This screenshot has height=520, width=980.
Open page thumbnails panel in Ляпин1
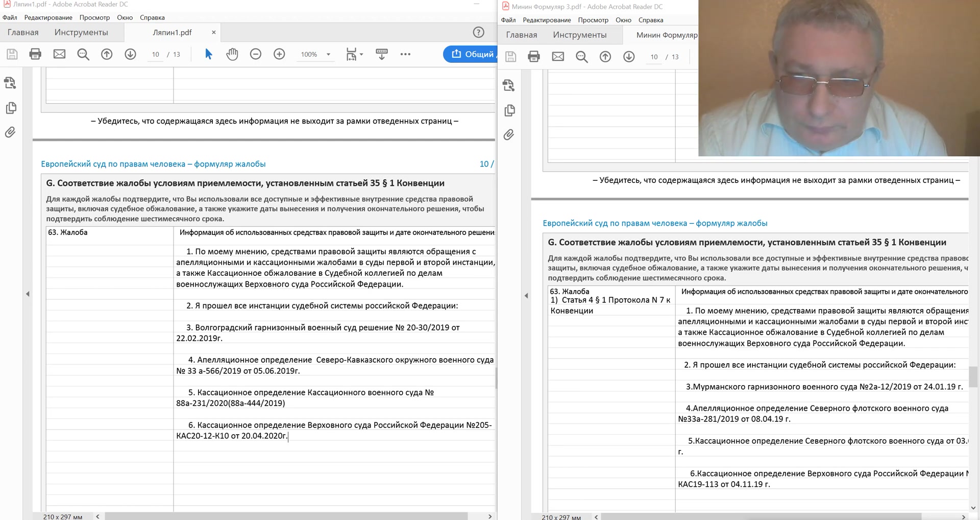(x=11, y=108)
